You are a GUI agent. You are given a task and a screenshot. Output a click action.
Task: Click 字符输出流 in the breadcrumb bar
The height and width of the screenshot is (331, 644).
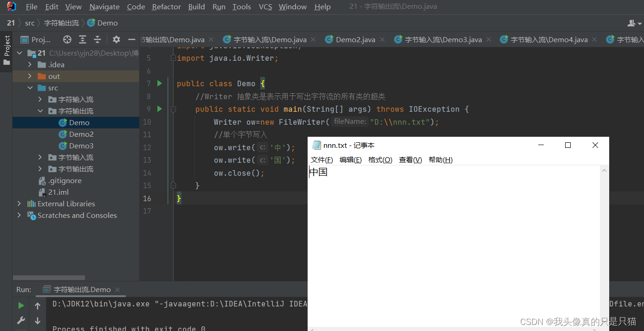pyautogui.click(x=61, y=23)
